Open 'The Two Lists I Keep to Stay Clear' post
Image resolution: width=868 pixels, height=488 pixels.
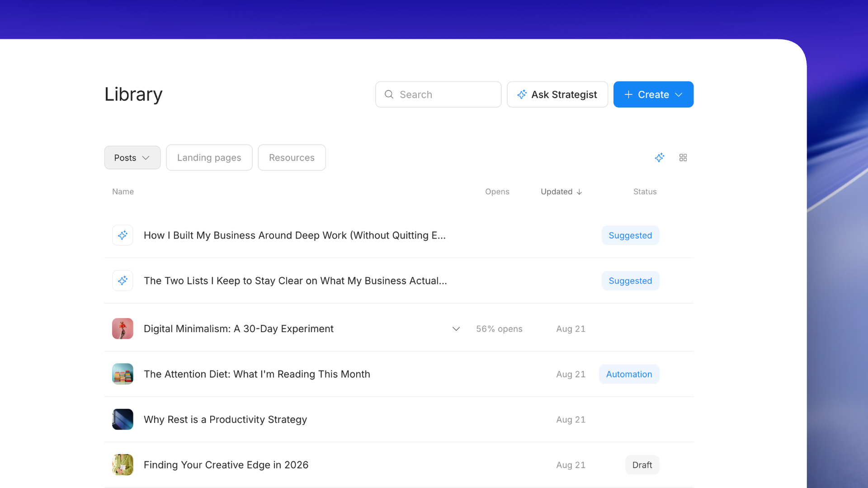295,281
